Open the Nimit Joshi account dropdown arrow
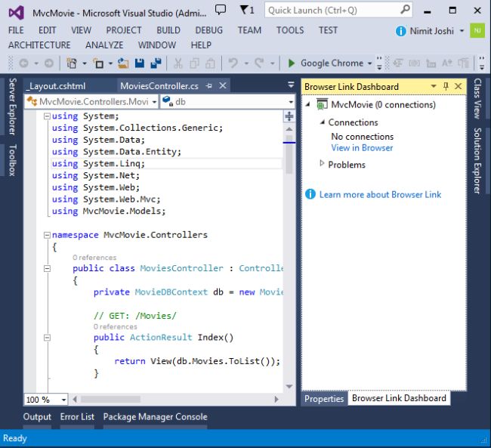This screenshot has height=448, width=491. 462,31
